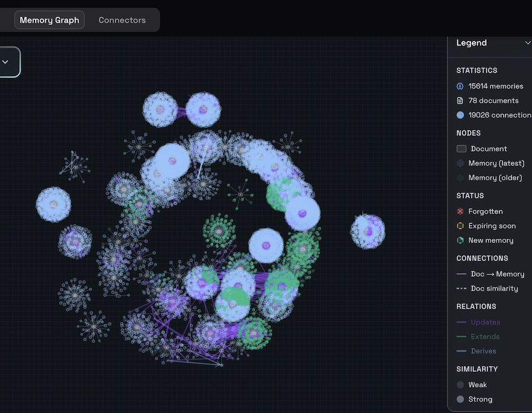
Task: Click the Memory (older) hexagon icon
Action: (x=460, y=178)
